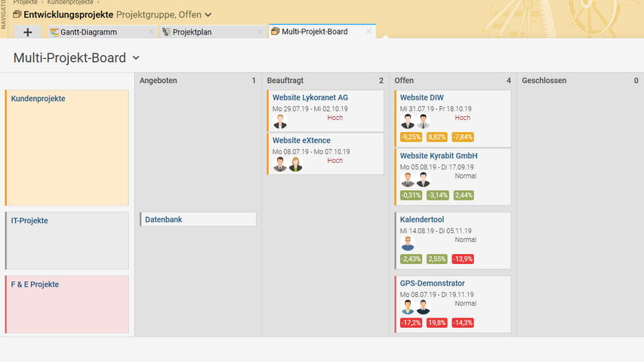Screen dimensions: 644x362
Task: Click the Angeboten column header
Action: point(158,81)
